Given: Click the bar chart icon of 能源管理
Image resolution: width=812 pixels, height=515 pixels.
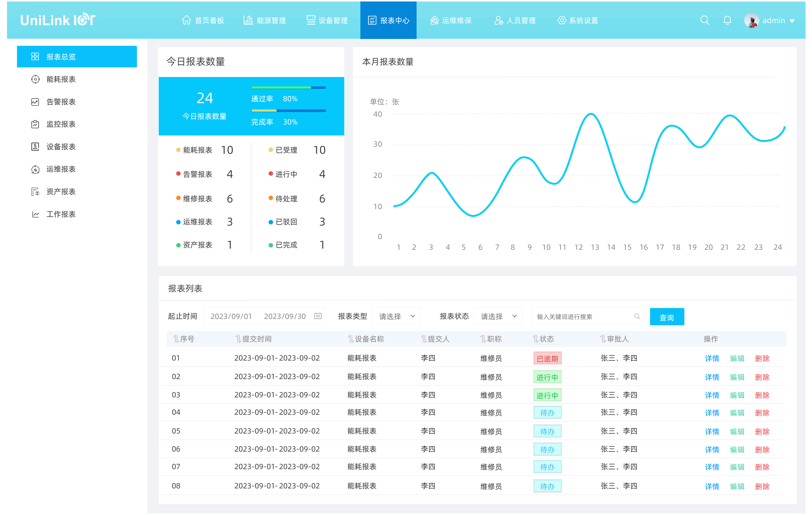Looking at the screenshot, I should [248, 20].
